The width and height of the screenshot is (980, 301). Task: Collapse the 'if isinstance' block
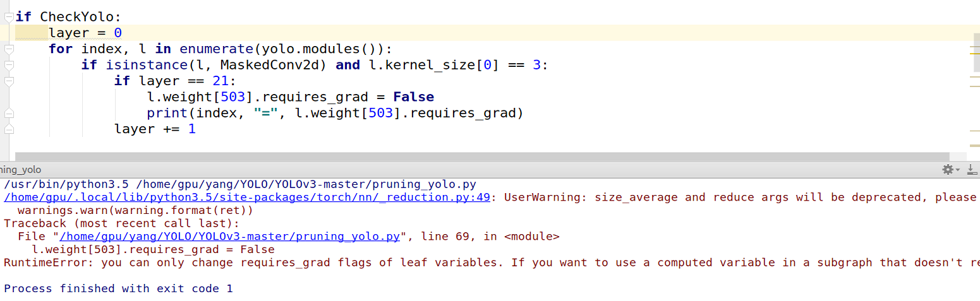pos(9,66)
